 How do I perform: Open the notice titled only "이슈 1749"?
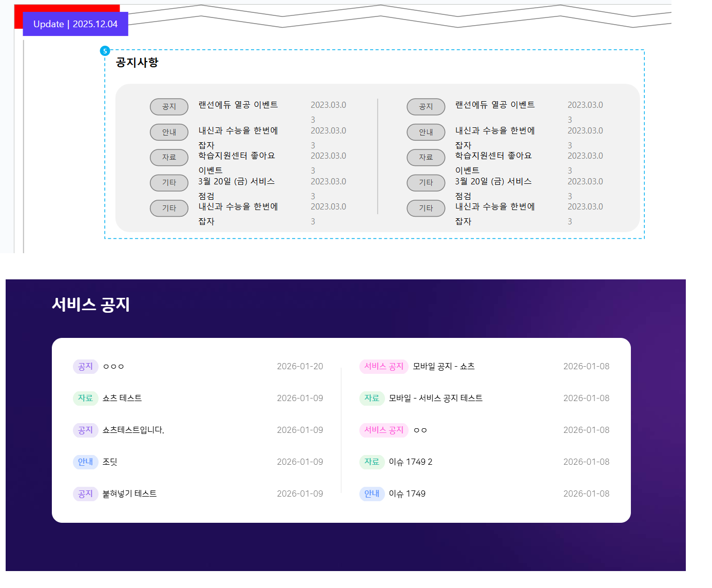click(x=407, y=494)
